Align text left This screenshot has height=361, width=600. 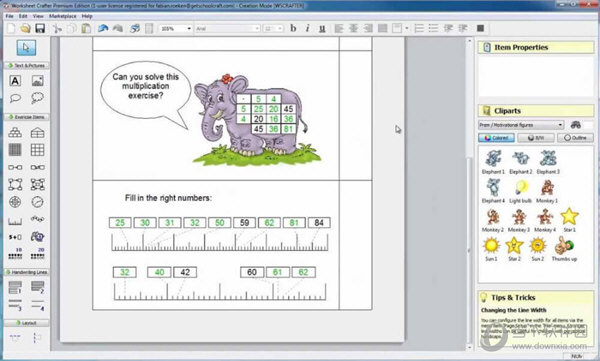tap(339, 28)
